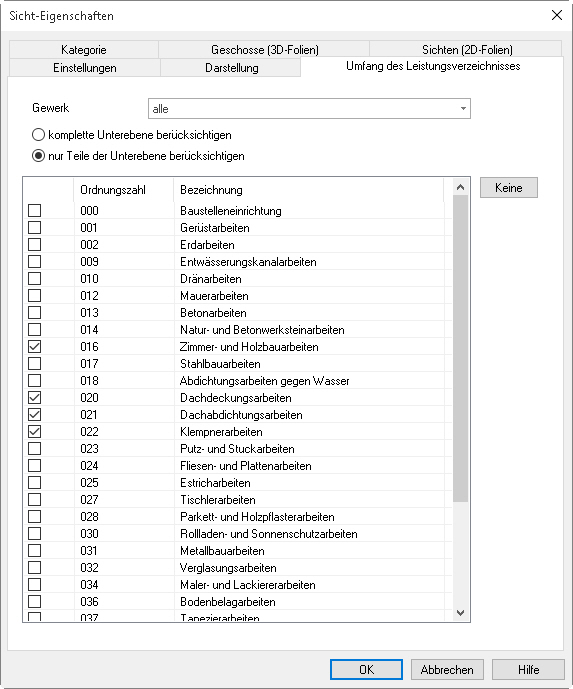Enable the 017 Stahlbauarbeiten checkbox
The width and height of the screenshot is (573, 689).
35,363
